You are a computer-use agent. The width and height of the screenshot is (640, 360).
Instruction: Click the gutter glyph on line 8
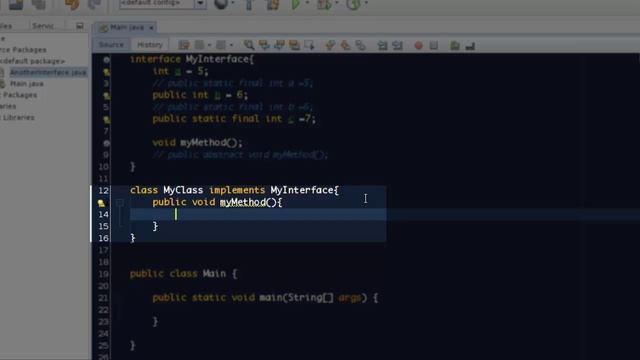106,143
